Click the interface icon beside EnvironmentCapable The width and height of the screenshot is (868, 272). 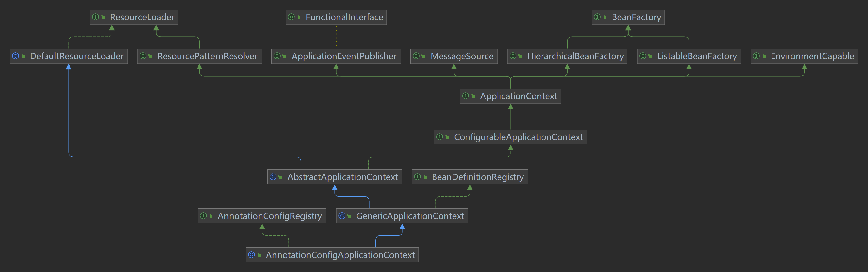(756, 56)
